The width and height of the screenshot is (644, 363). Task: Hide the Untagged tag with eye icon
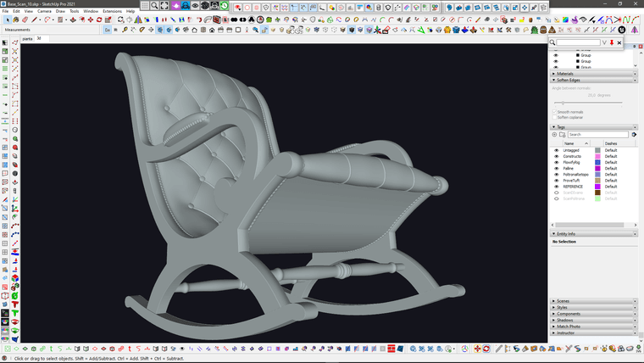point(557,150)
